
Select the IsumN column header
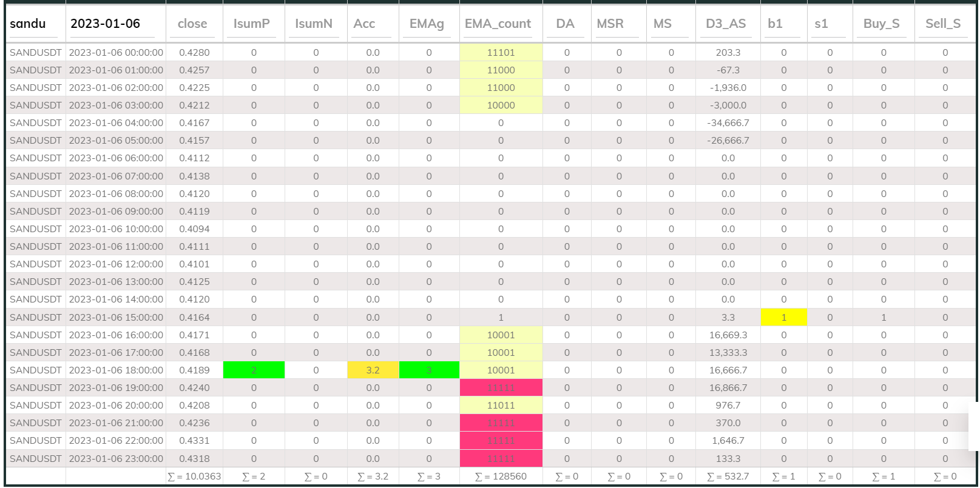[x=314, y=24]
